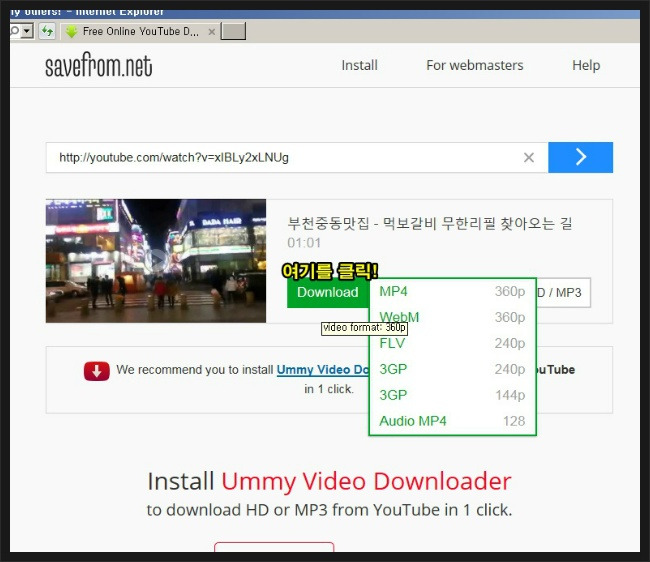The height and width of the screenshot is (562, 650).
Task: Click the blue arrow submit button
Action: (580, 157)
